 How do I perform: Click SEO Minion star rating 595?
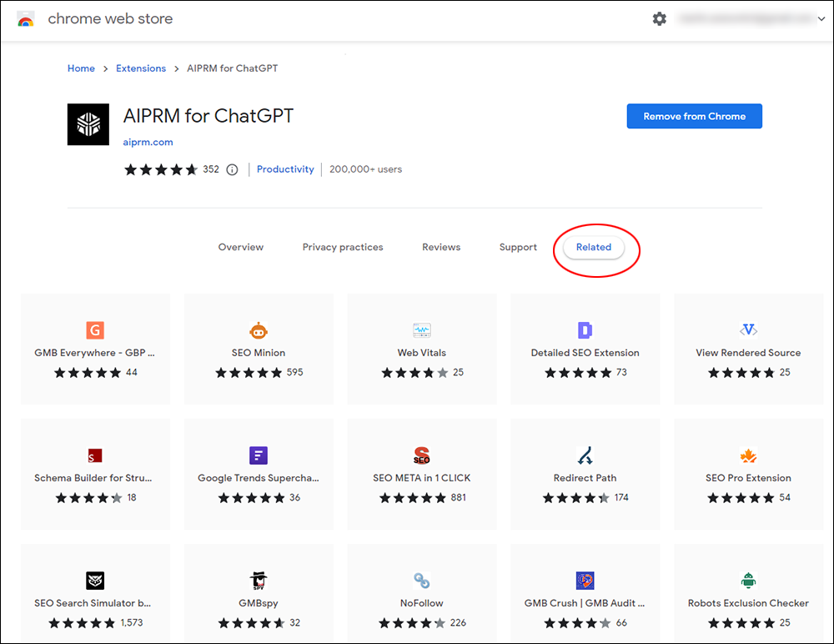259,373
